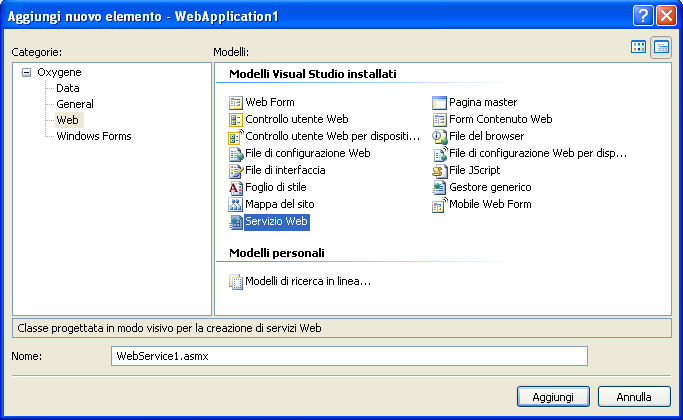Pick the Mobile Web Form icon
The width and height of the screenshot is (683, 420).
pyautogui.click(x=439, y=205)
